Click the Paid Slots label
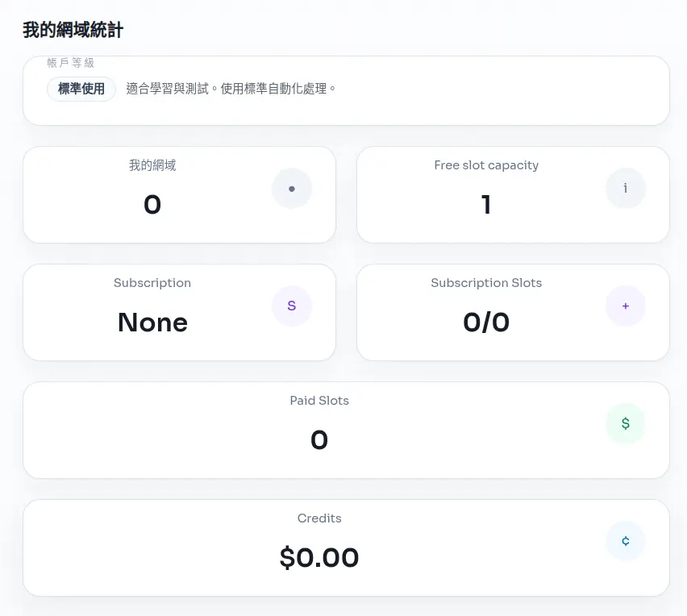Image resolution: width=687 pixels, height=616 pixels. 319,401
